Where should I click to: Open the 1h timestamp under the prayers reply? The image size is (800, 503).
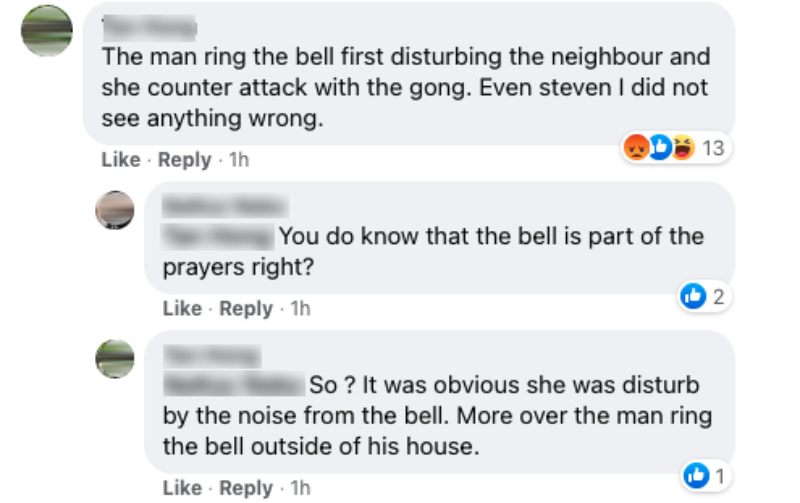(x=300, y=309)
